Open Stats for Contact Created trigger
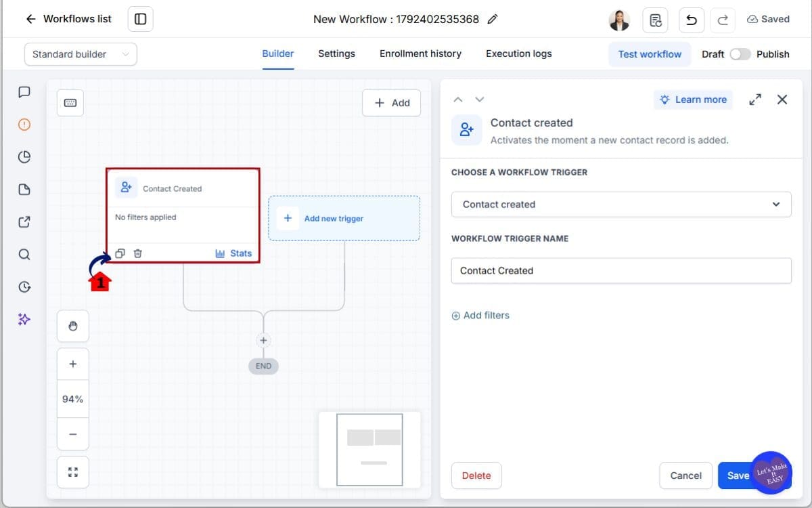 click(233, 253)
